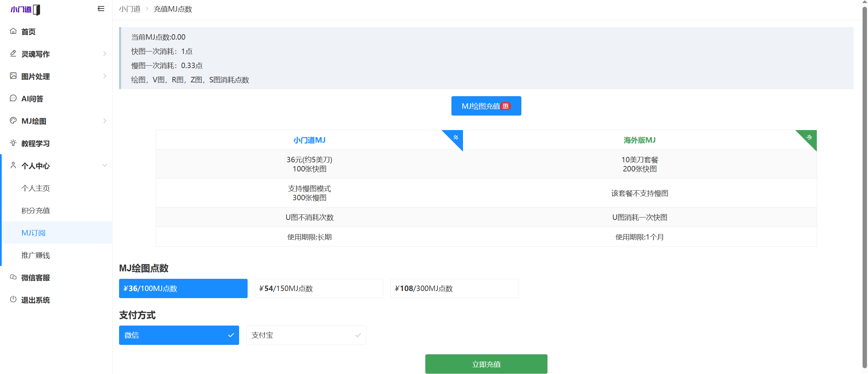The height and width of the screenshot is (374, 868).
Task: Collapse the sidebar with the top toggle icon
Action: click(x=100, y=9)
